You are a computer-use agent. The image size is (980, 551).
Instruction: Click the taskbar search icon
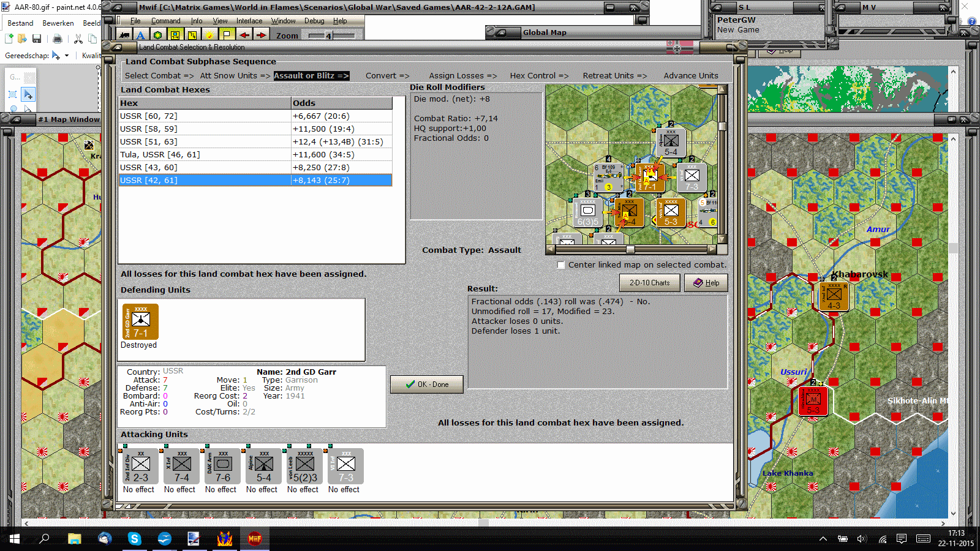point(44,539)
